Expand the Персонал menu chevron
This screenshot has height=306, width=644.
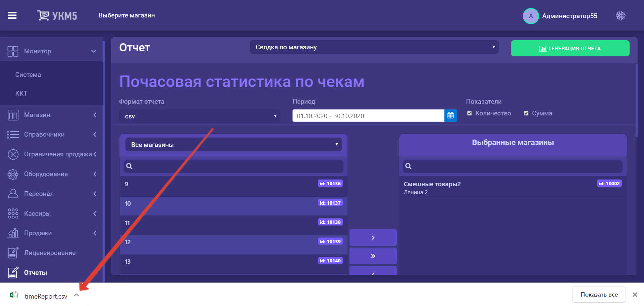[95, 194]
